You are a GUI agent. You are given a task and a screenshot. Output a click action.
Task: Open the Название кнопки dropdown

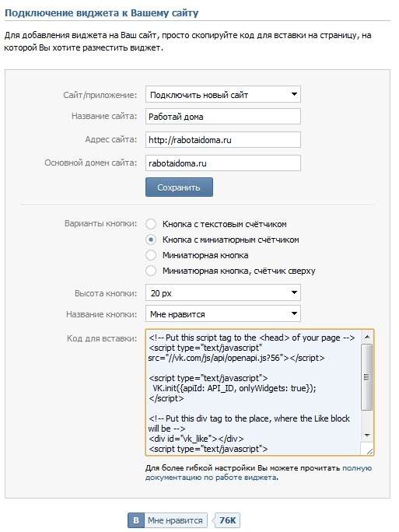tap(223, 314)
